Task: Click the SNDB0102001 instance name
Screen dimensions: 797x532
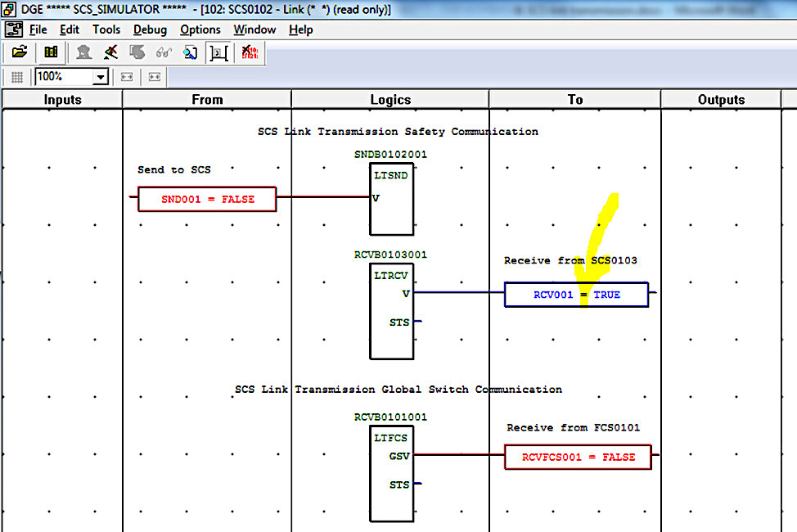Action: (x=390, y=155)
